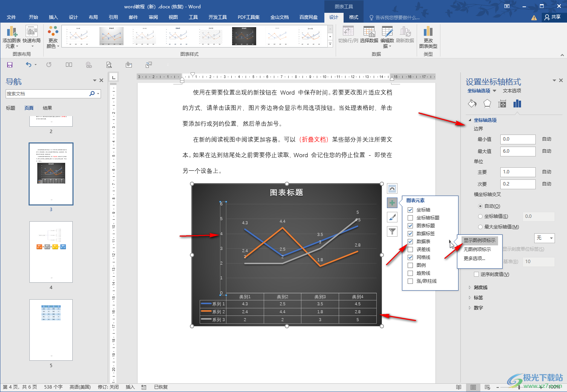Open the format pane options dropdown arrow
This screenshot has height=392, width=567.
(x=554, y=80)
